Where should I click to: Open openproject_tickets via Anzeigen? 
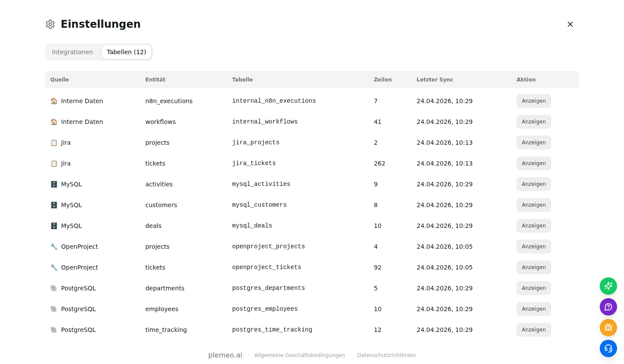(534, 267)
